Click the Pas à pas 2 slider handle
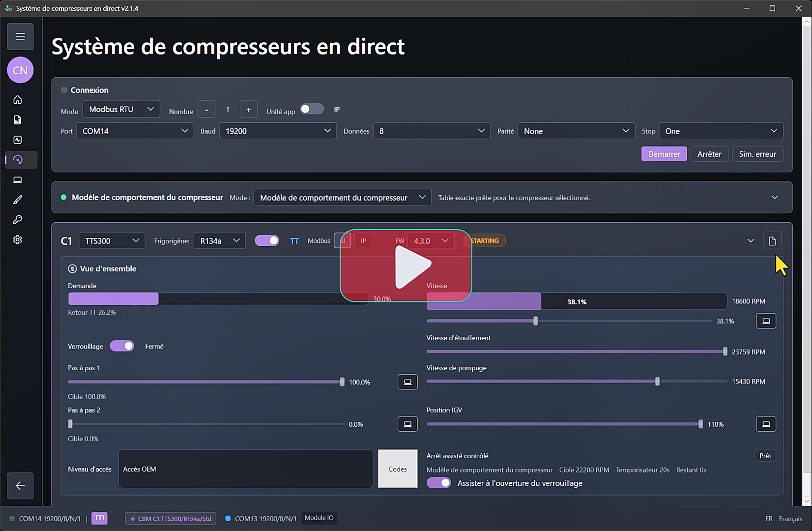This screenshot has height=531, width=812. coord(70,424)
